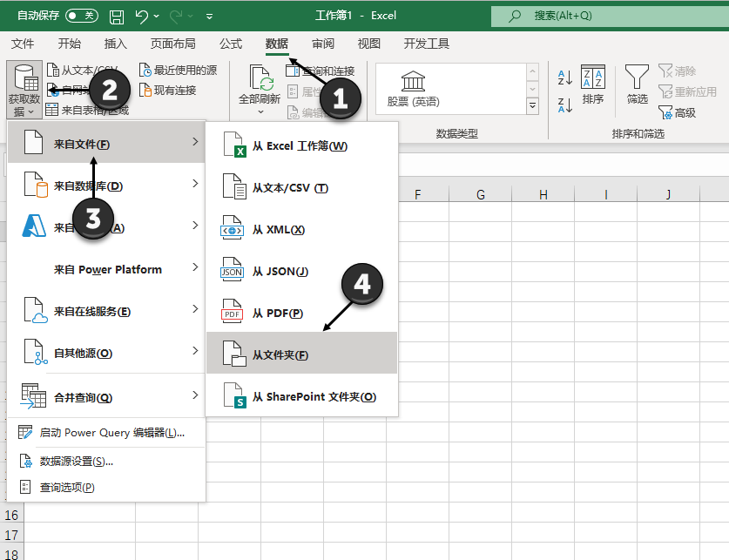Open 高级 (Advanced filter)
Screen dimensions: 729x560
click(678, 112)
